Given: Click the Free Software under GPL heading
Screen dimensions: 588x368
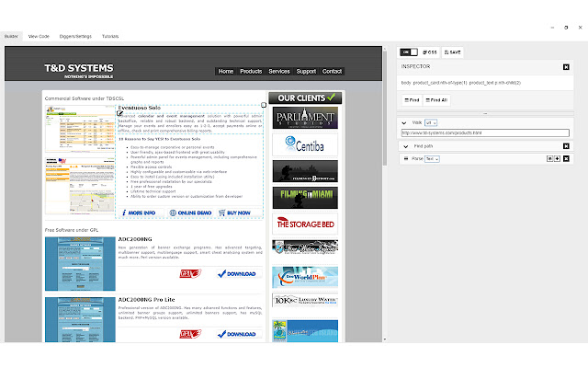Looking at the screenshot, I should pyautogui.click(x=72, y=230).
